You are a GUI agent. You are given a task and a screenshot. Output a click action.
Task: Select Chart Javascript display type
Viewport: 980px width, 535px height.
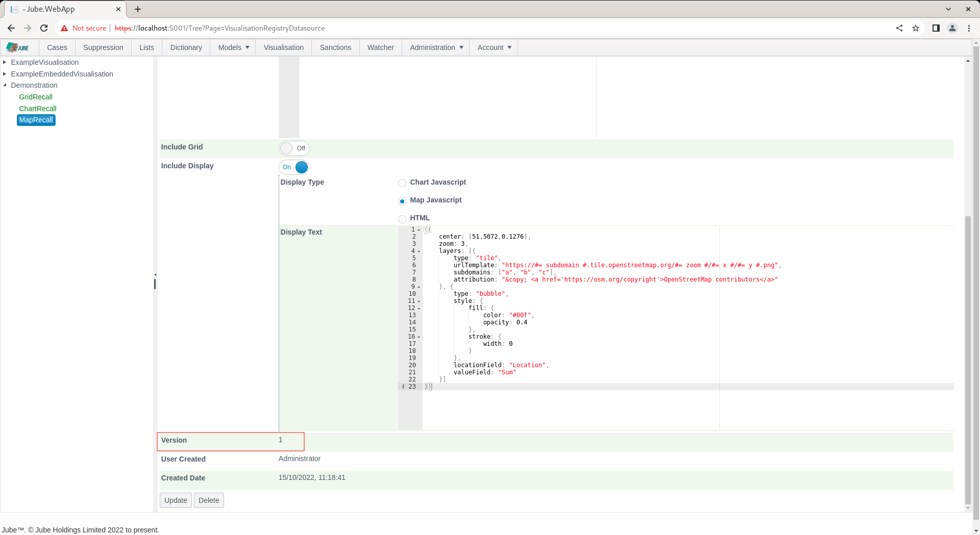(x=402, y=183)
